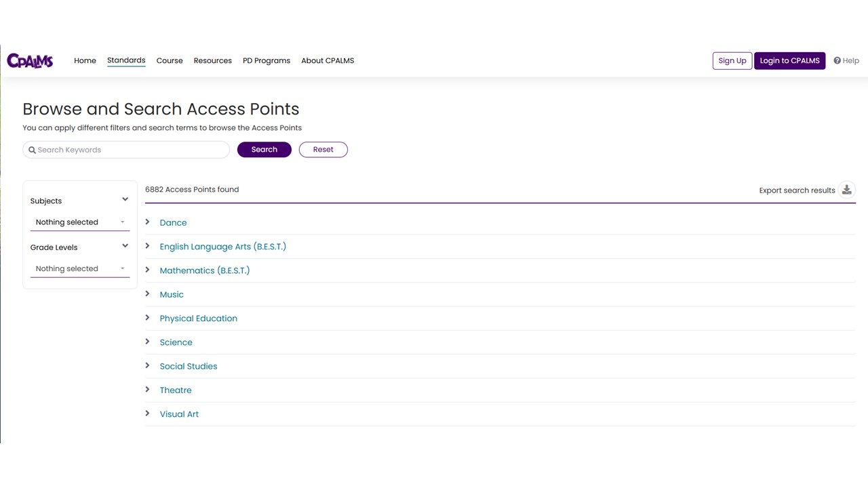Click the CPALMS logo

30,60
